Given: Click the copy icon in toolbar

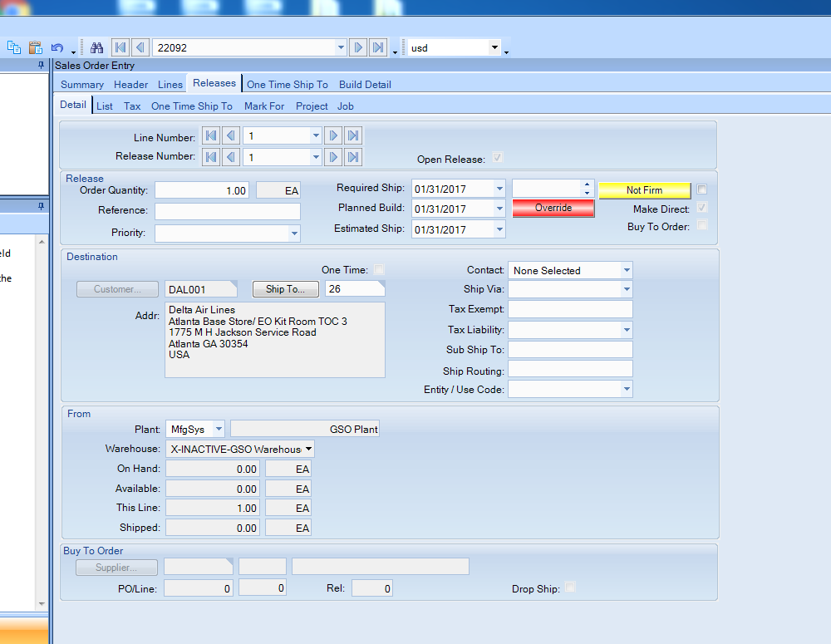Looking at the screenshot, I should click(14, 48).
